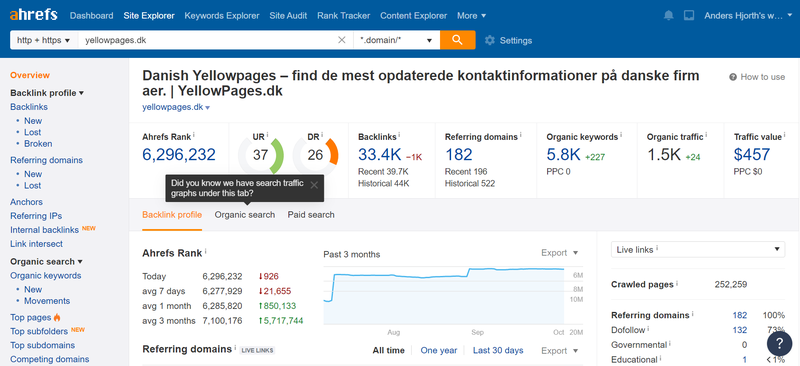
Task: Open Anchors in the sidebar
Action: point(27,202)
